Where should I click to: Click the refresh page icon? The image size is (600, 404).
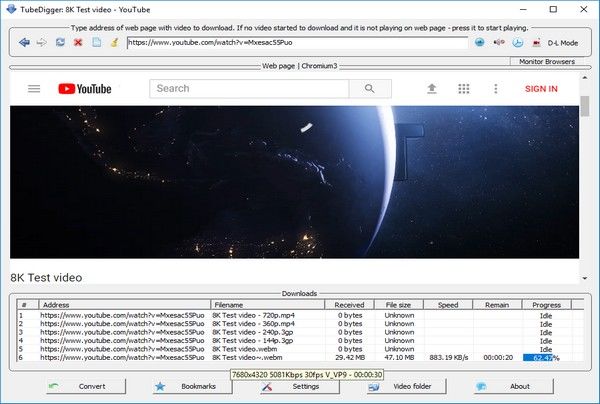[60, 43]
